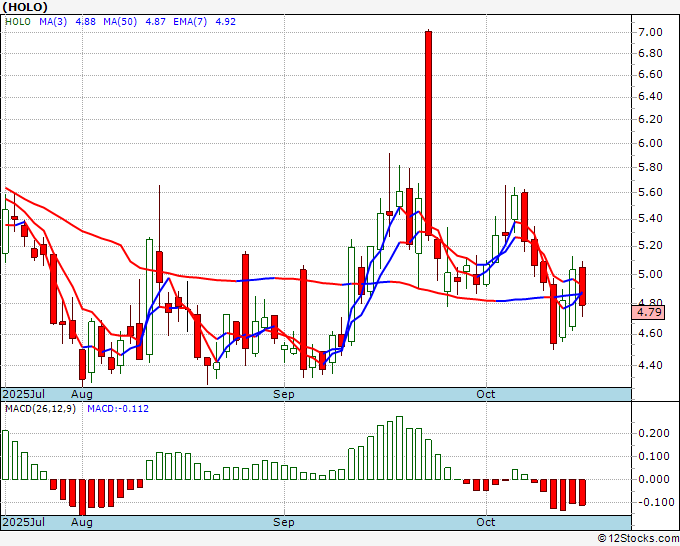This screenshot has width=680, height=546.
Task: Click 2025Jul on the price chart axis
Action: (23, 394)
